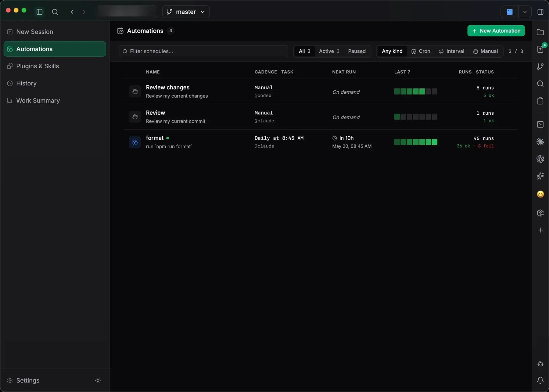Go back with the left chevron
Screen dimensions: 549x392
[72, 12]
